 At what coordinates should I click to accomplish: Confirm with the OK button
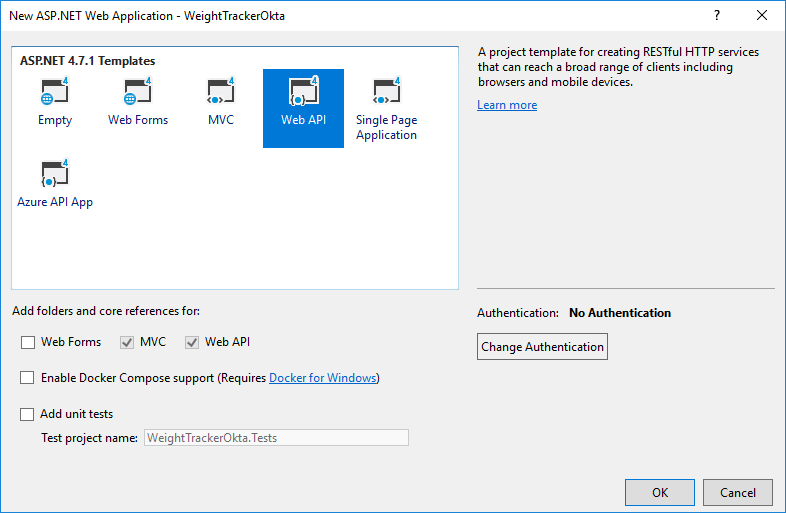pyautogui.click(x=659, y=492)
